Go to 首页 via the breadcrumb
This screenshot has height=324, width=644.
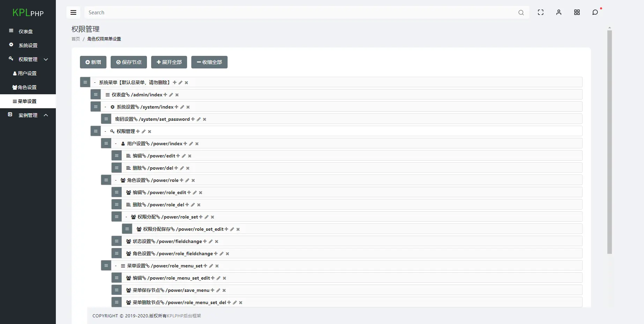76,39
